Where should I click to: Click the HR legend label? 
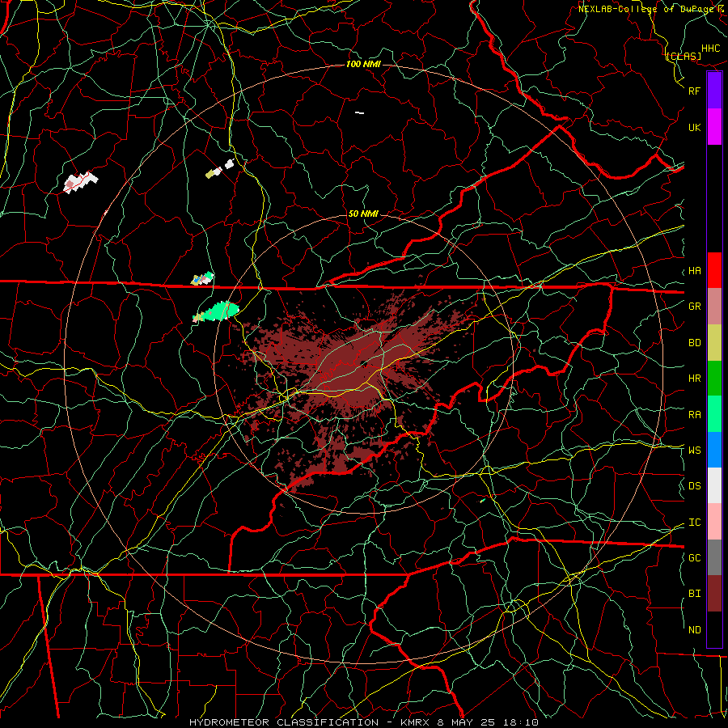[x=695, y=379]
